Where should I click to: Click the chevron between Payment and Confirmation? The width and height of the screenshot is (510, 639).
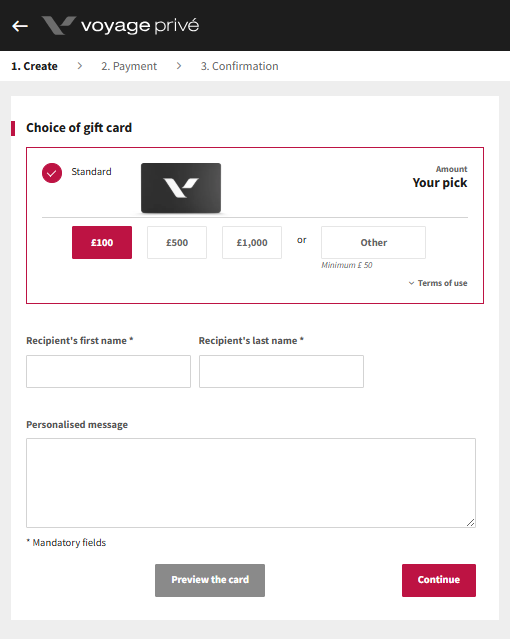coord(179,66)
